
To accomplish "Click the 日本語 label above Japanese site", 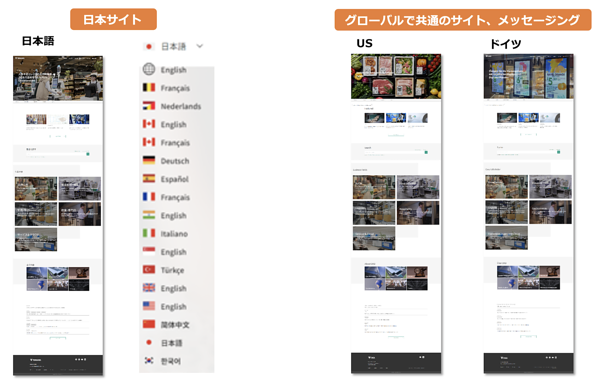I will click(38, 41).
